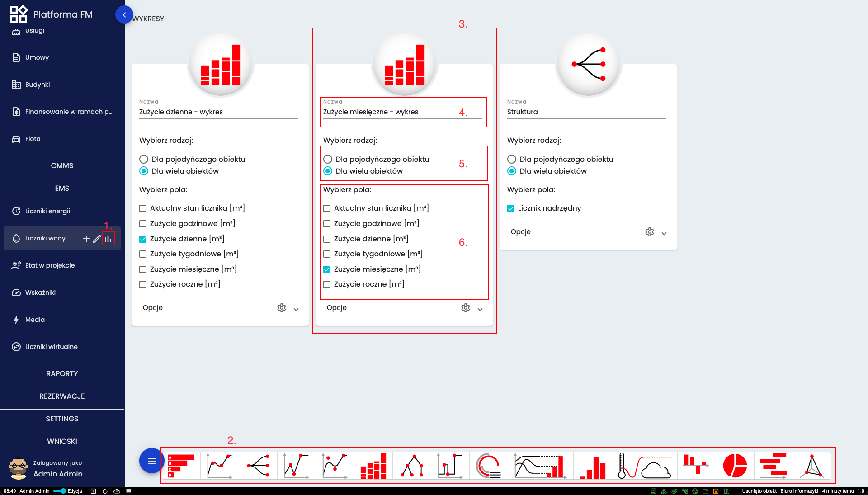Uncheck Zużycie dzienne [m³] in the first card
This screenshot has height=495, width=868.
(143, 239)
